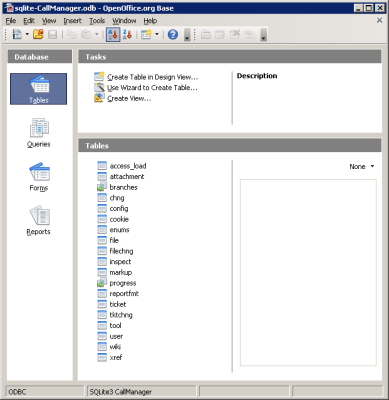
Task: Select Reports in Database pane
Action: pos(39,221)
